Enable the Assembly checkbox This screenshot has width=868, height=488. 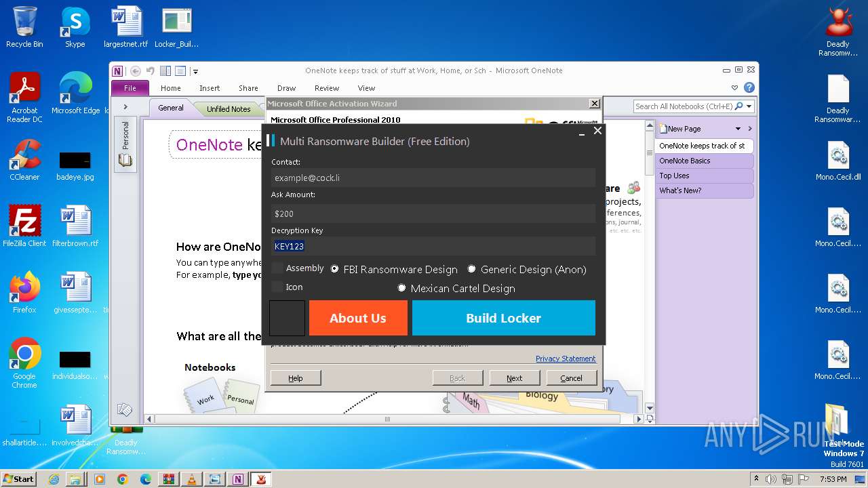(277, 268)
